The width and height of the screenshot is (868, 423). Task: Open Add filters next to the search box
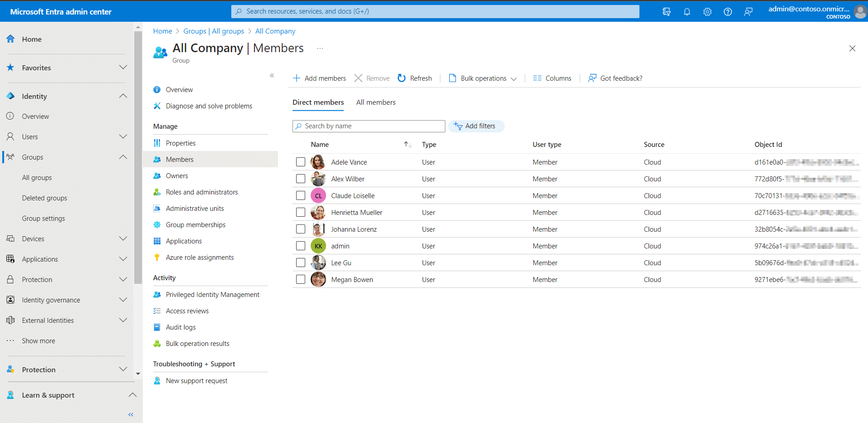476,126
